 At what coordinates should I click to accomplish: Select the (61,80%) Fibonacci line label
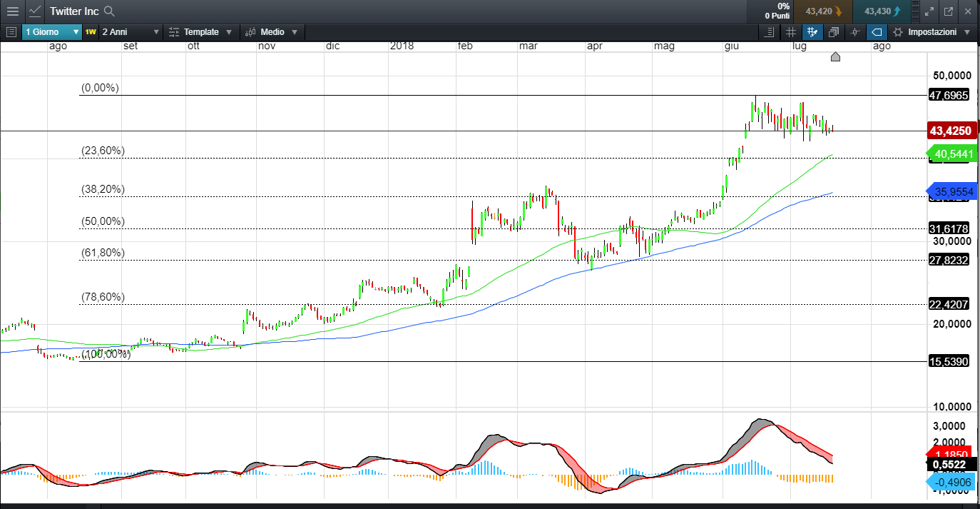pyautogui.click(x=103, y=253)
